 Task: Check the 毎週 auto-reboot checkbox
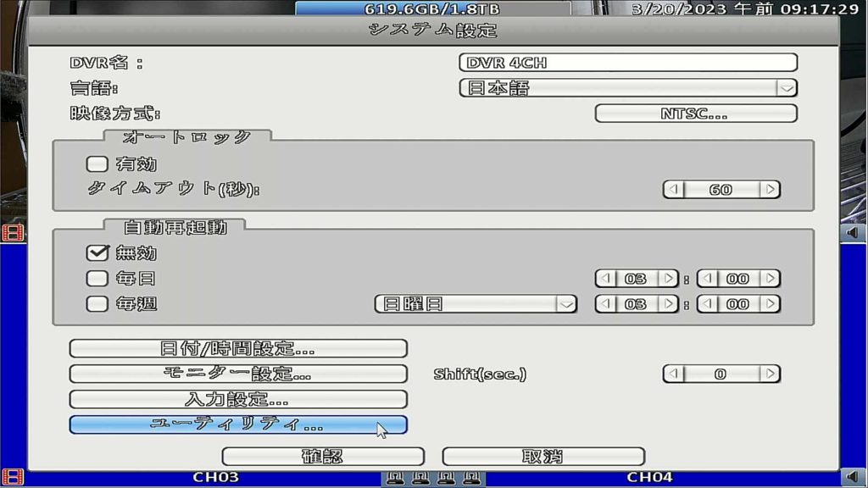97,303
